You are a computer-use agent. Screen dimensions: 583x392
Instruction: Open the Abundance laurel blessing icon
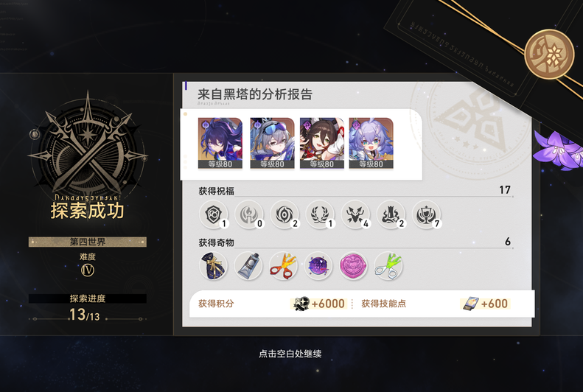(x=320, y=214)
